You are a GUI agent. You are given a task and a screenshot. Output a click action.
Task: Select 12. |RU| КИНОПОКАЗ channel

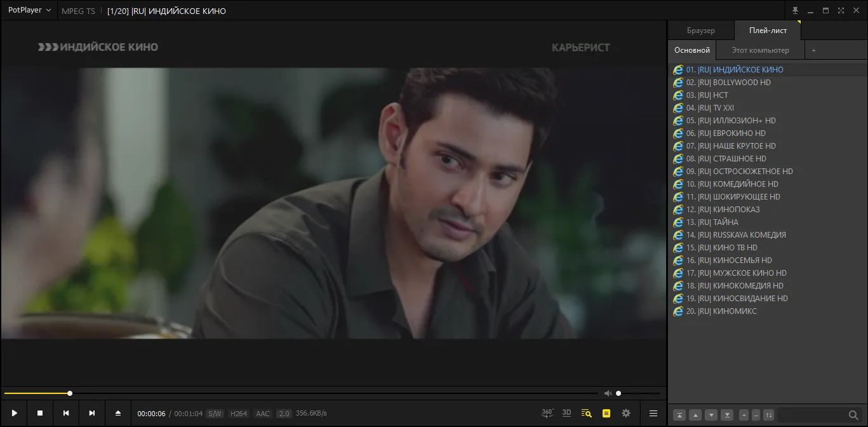pyautogui.click(x=768, y=210)
